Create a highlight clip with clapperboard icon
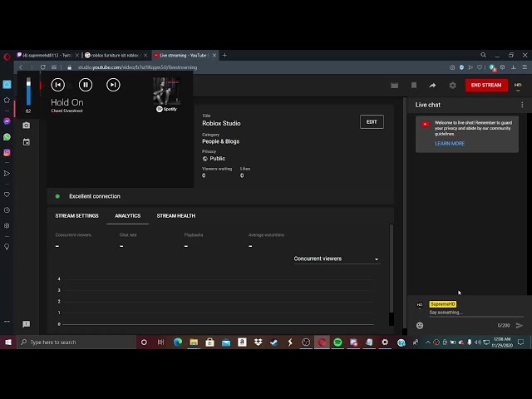Screen dimensions: 532x399 395,85
